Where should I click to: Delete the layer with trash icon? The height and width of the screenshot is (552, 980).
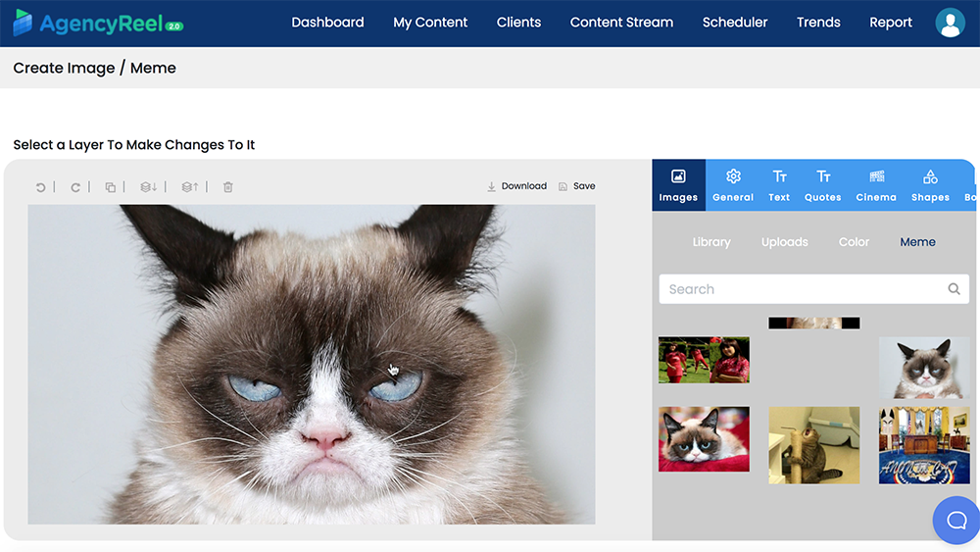pos(228,187)
